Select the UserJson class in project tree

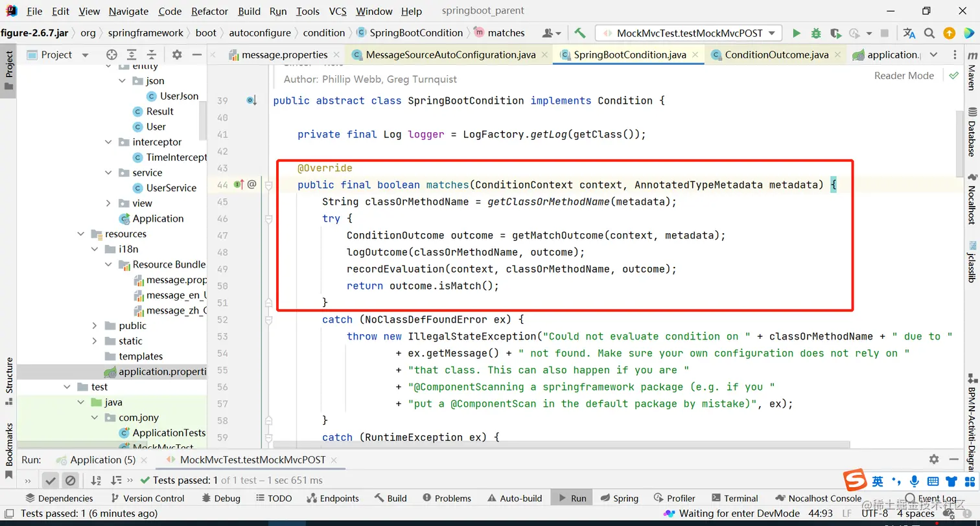(172, 96)
